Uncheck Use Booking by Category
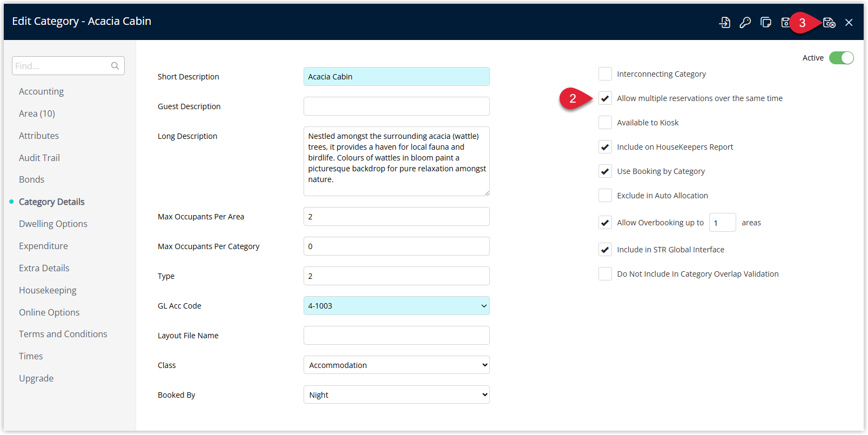868x435 pixels. coord(605,171)
